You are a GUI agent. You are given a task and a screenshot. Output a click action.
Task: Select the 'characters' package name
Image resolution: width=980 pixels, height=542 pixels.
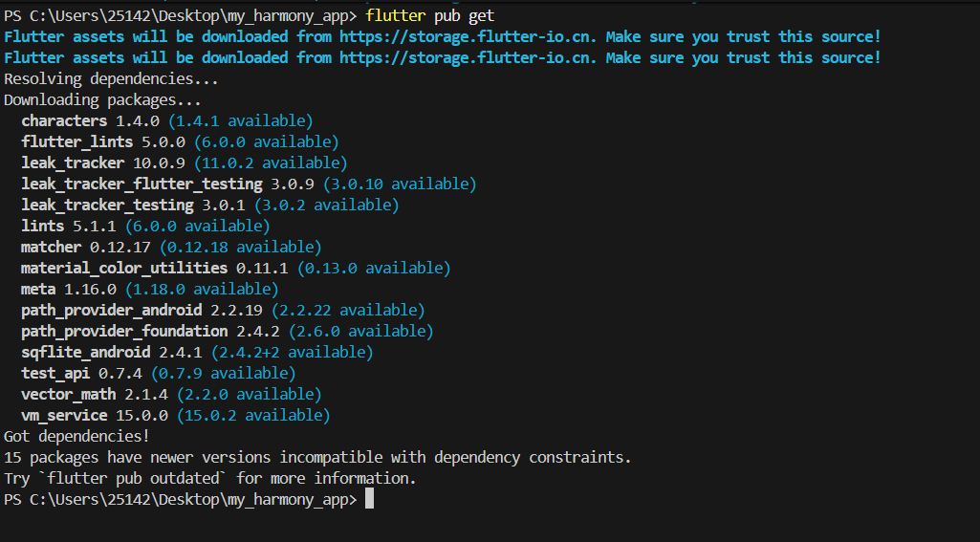[64, 120]
